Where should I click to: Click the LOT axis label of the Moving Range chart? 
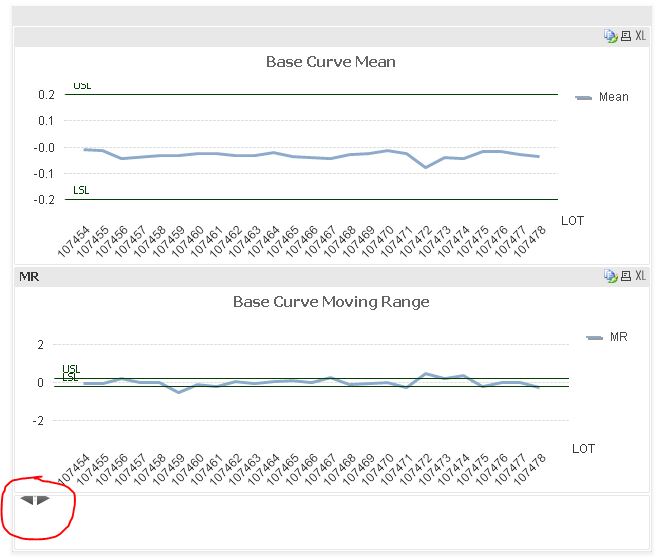click(x=584, y=449)
